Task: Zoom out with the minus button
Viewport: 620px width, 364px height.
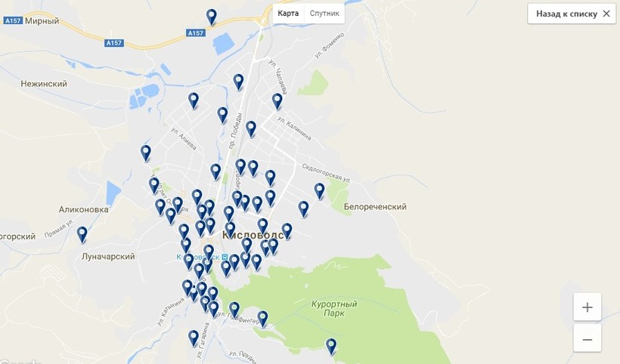Action: click(587, 339)
